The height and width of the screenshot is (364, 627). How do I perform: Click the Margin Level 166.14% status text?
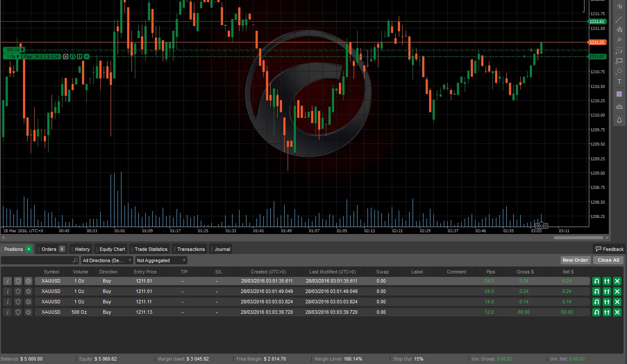[338, 359]
